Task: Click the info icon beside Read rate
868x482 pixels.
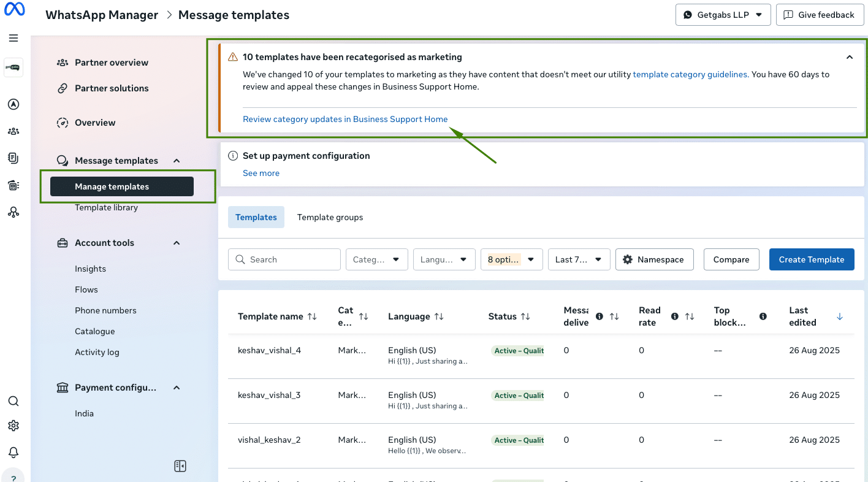Action: 675,316
